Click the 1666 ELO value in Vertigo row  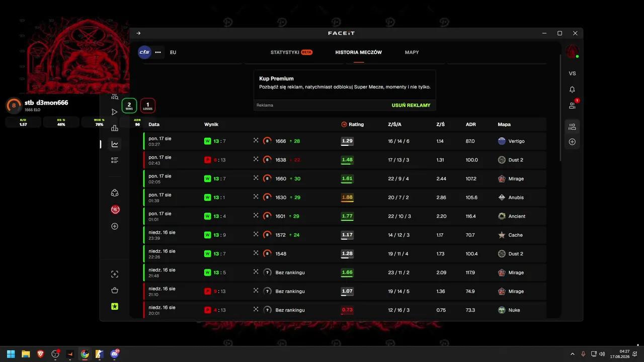pos(281,141)
